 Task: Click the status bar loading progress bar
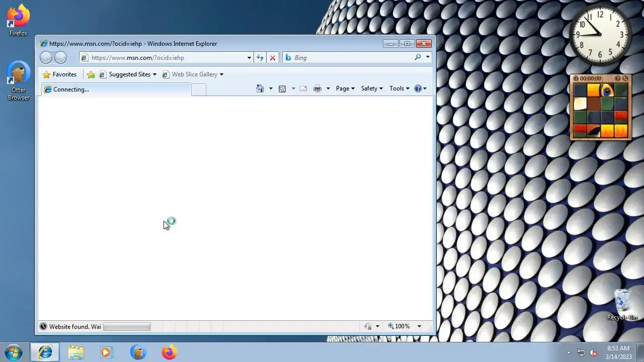[127, 327]
